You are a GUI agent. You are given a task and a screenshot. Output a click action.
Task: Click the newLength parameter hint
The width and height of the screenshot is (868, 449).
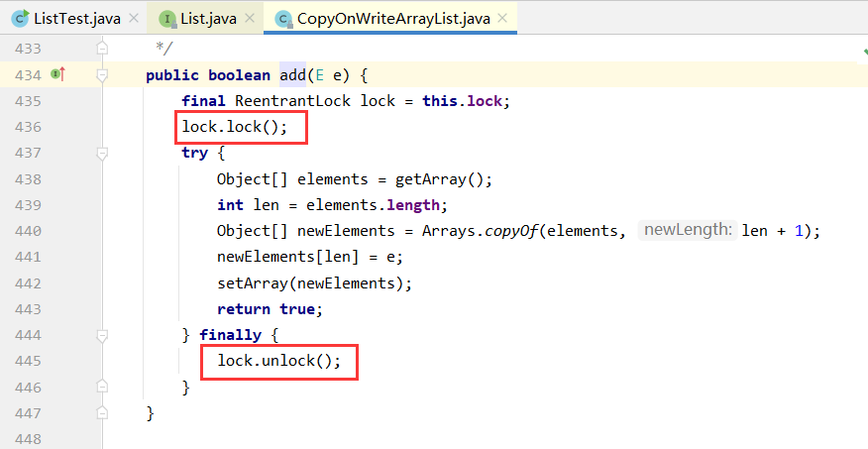point(688,230)
